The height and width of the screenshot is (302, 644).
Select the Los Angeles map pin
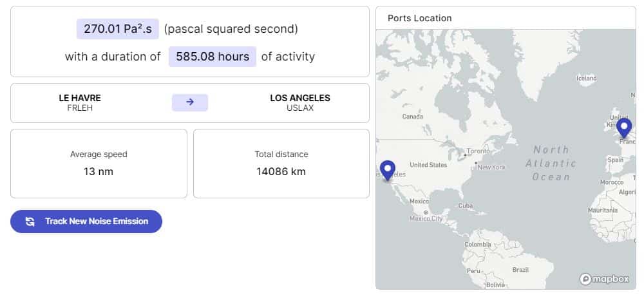tap(387, 171)
